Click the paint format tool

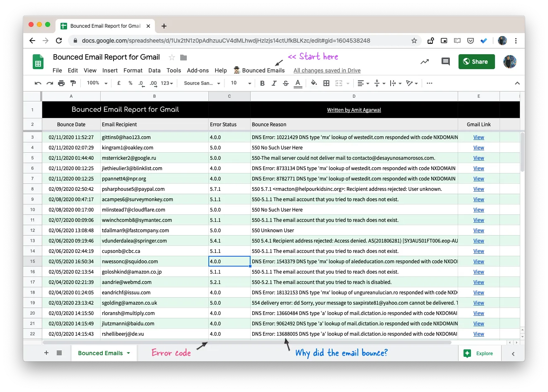73,83
